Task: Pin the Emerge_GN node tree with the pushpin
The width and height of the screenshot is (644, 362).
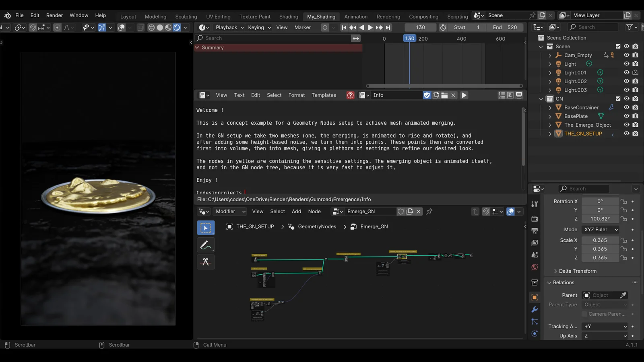Action: point(429,211)
